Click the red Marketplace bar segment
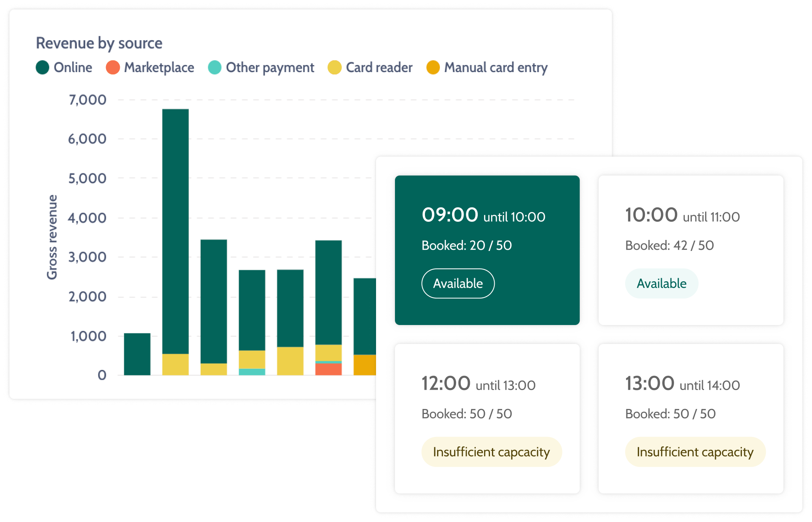The image size is (812, 522). click(328, 369)
